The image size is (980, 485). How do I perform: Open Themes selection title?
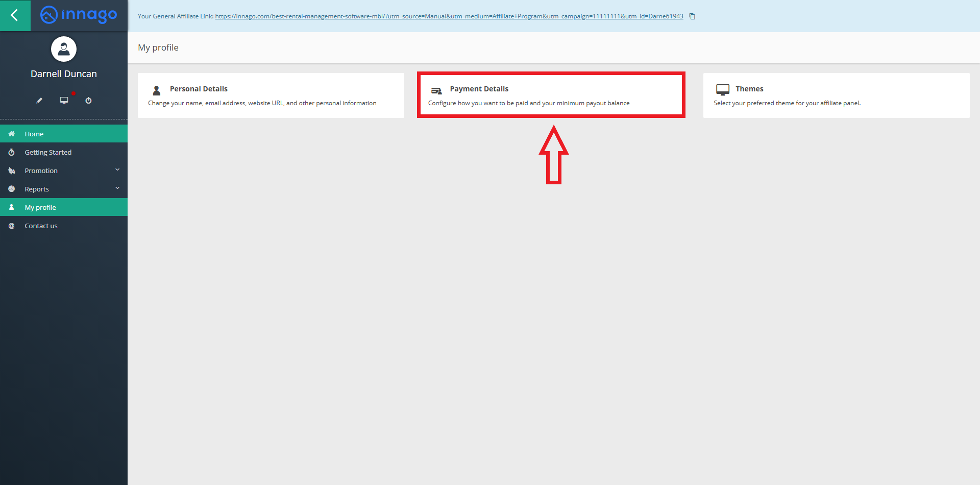click(x=749, y=89)
